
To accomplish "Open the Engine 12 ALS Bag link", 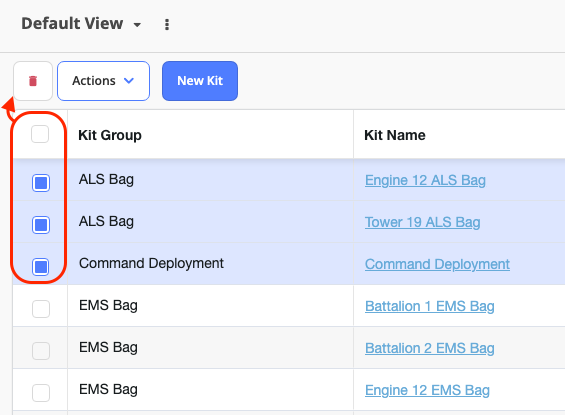I will coord(425,180).
